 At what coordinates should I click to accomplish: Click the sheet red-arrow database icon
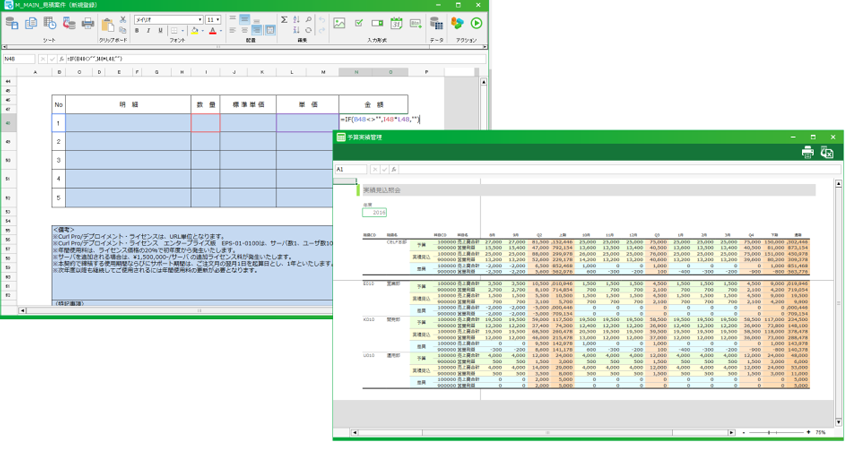click(x=69, y=23)
